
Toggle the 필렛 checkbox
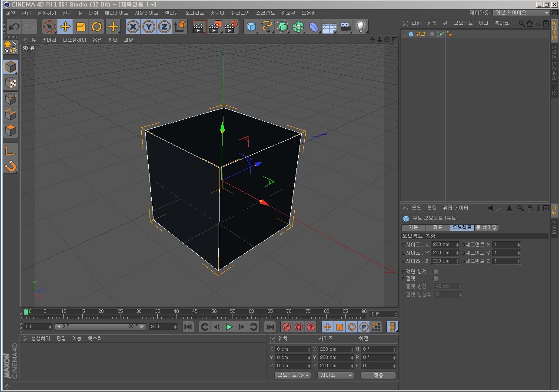click(436, 279)
